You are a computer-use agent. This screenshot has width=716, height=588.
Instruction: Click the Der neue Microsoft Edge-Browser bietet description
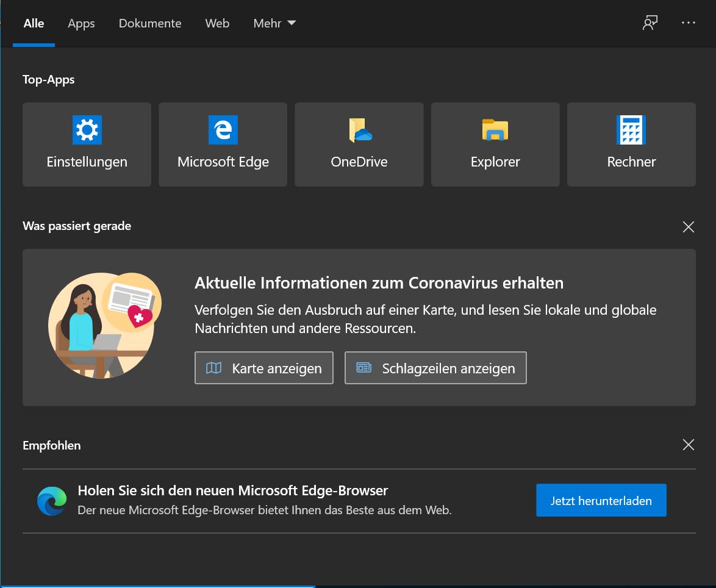coord(265,510)
